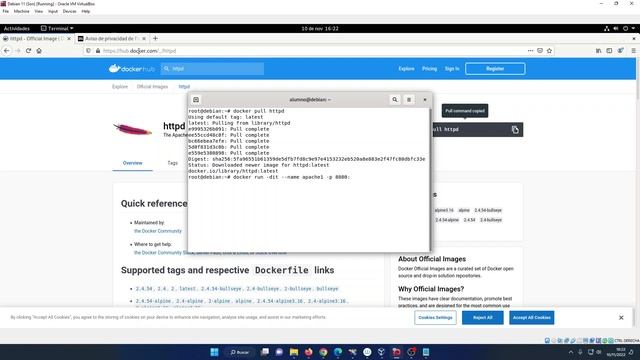Open the Terminal app menu dropdown
The width and height of the screenshot is (640, 360).
(57, 29)
